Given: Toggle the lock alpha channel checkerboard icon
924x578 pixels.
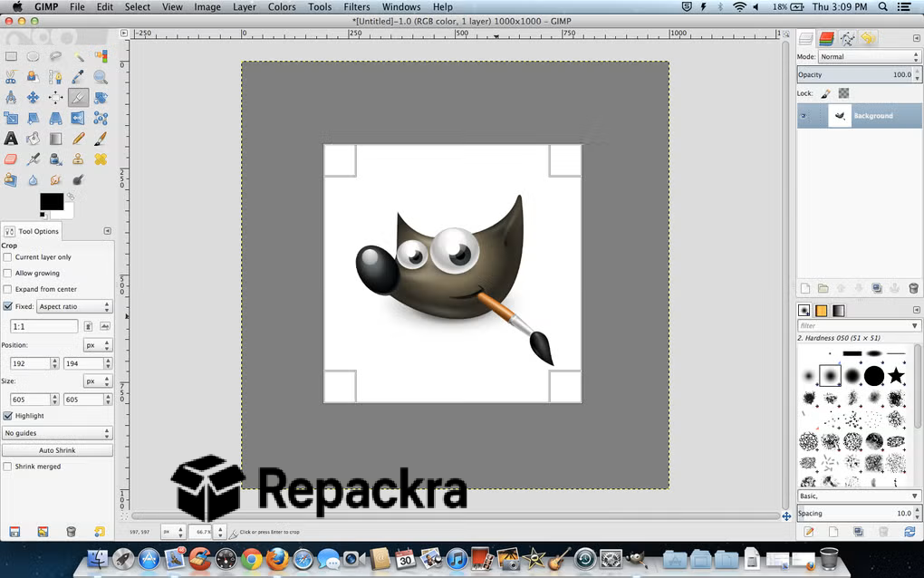Looking at the screenshot, I should pos(844,93).
